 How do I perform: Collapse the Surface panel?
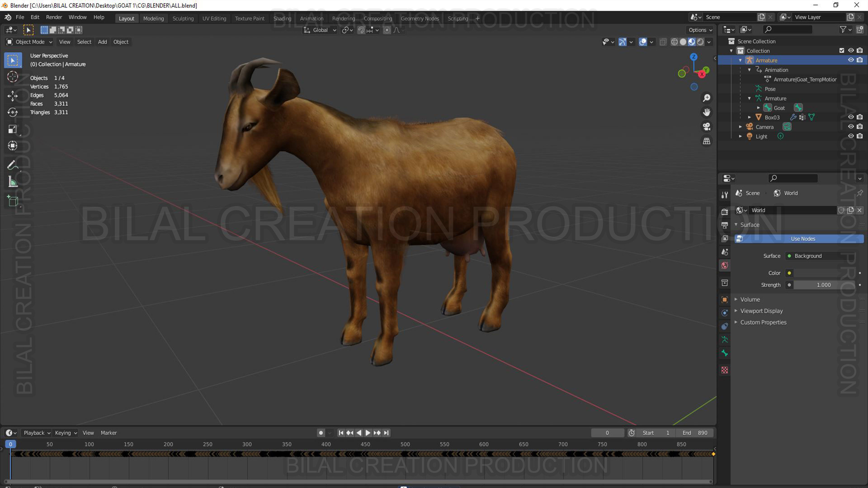point(749,225)
